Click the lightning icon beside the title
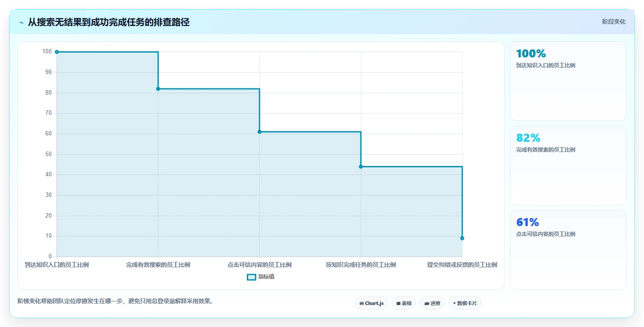This screenshot has width=644, height=327. point(21,22)
